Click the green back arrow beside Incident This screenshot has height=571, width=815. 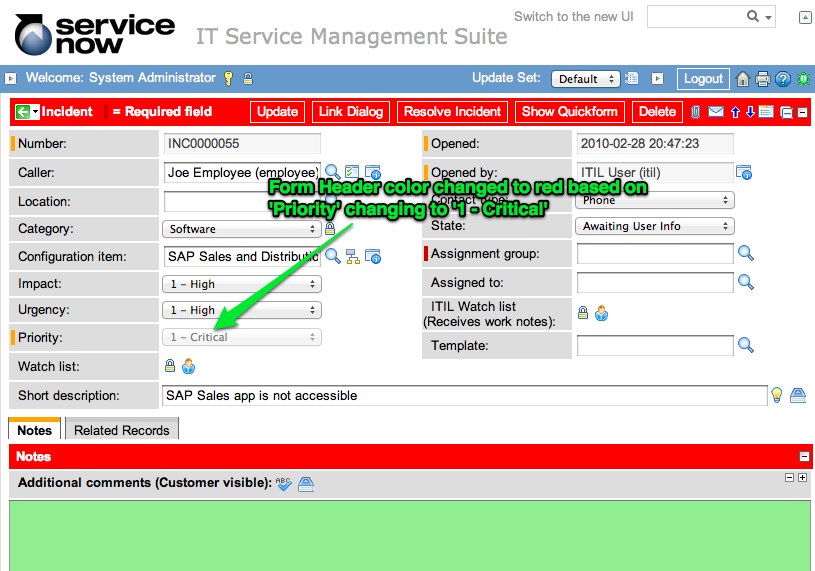(22, 112)
